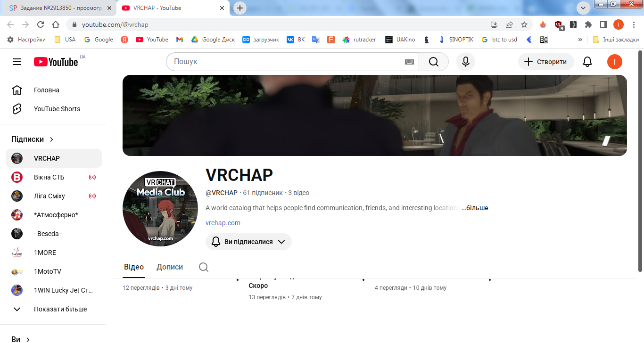Click the magnifier search button

[x=434, y=62]
